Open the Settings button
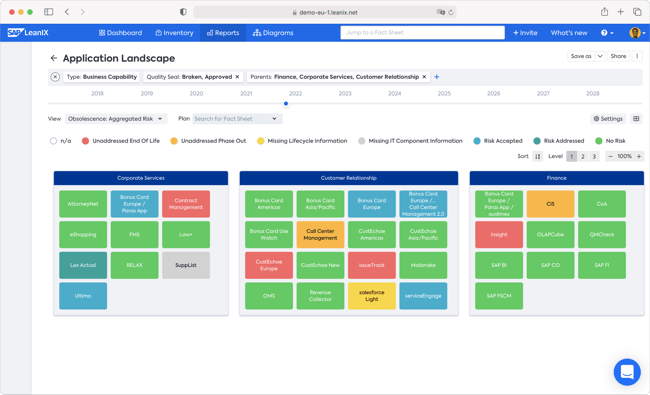Screen dimensions: 650x395 coord(608,119)
